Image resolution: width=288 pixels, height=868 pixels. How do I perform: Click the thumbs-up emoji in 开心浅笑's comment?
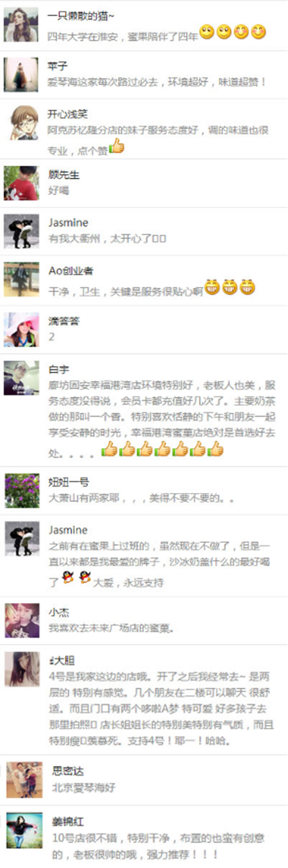tap(116, 147)
